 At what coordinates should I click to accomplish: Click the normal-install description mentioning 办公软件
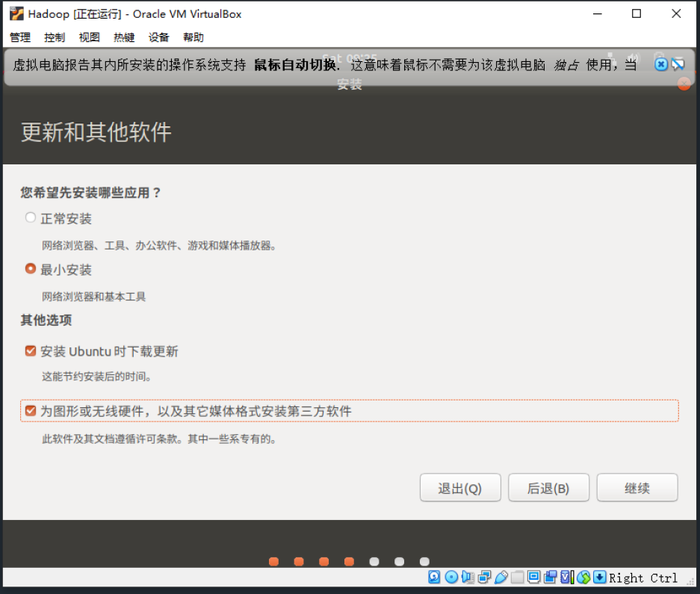tap(159, 245)
